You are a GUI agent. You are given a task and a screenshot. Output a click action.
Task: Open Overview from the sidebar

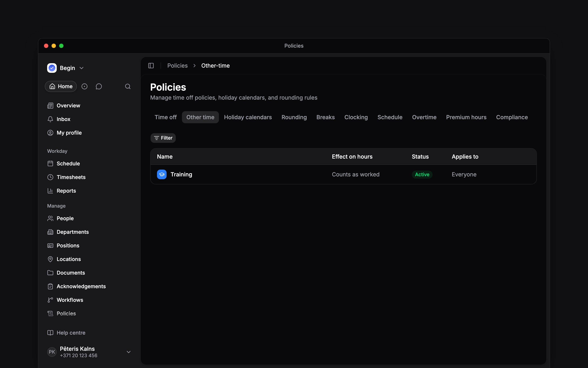click(x=89, y=106)
